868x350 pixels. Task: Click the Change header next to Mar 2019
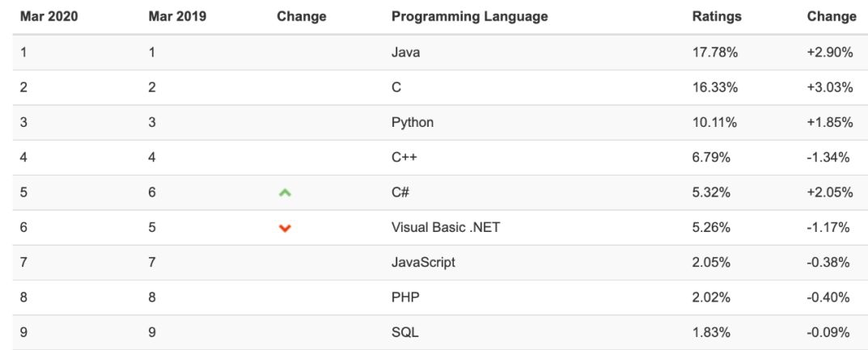click(x=301, y=16)
